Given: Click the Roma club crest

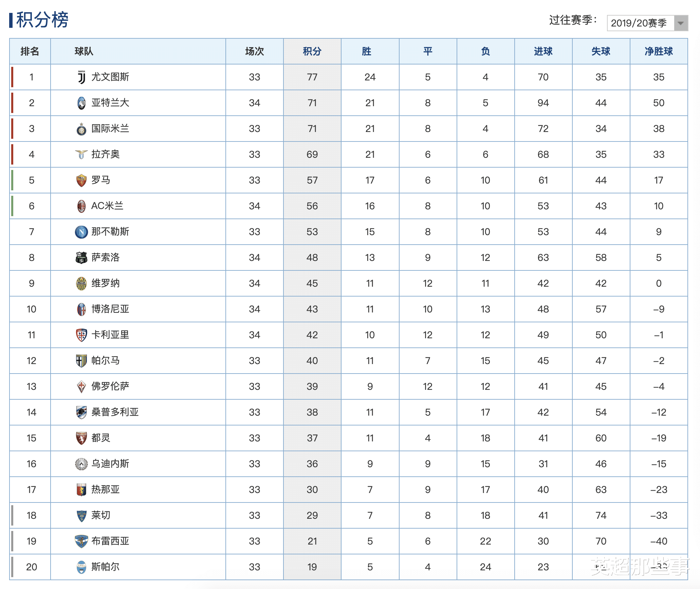Looking at the screenshot, I should pyautogui.click(x=81, y=180).
